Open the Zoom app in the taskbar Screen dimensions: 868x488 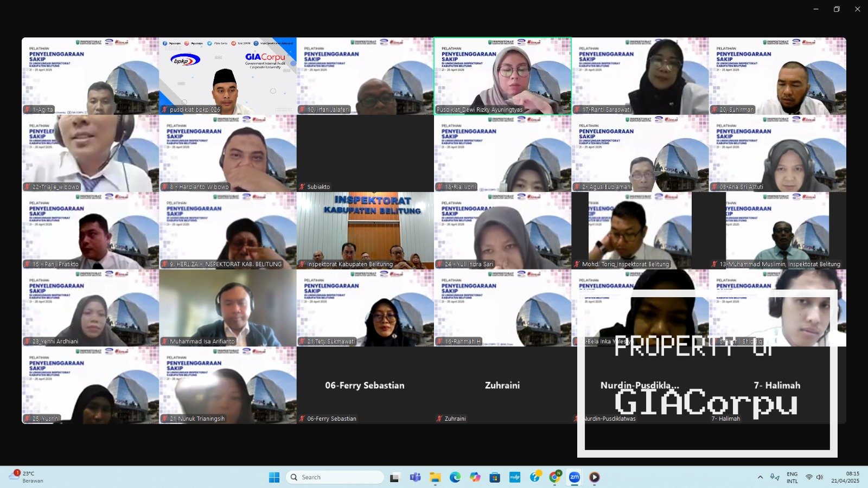pyautogui.click(x=574, y=477)
